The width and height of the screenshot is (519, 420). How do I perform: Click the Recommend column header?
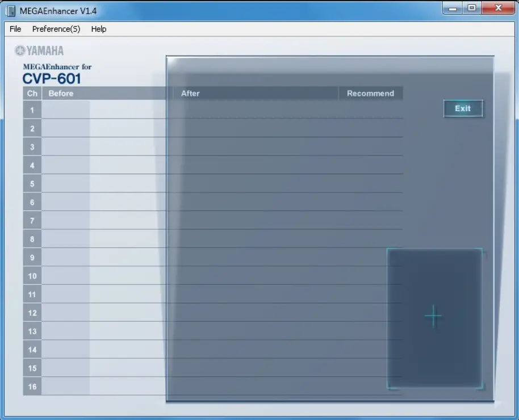(370, 93)
